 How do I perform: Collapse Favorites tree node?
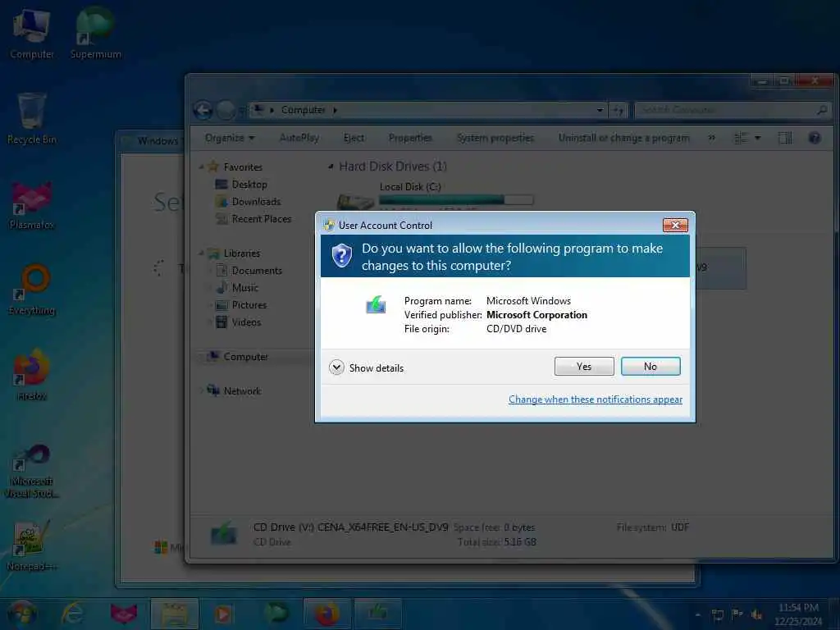coord(202,167)
